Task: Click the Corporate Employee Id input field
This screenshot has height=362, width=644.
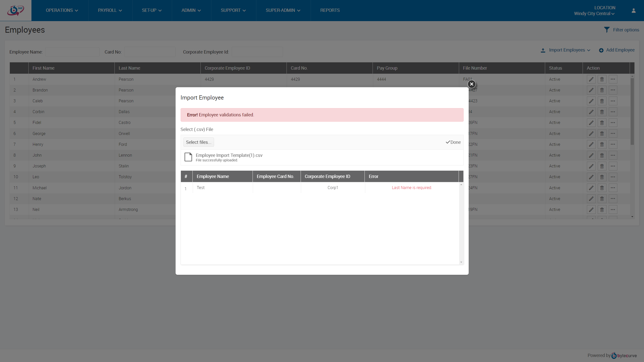Action: click(x=257, y=52)
